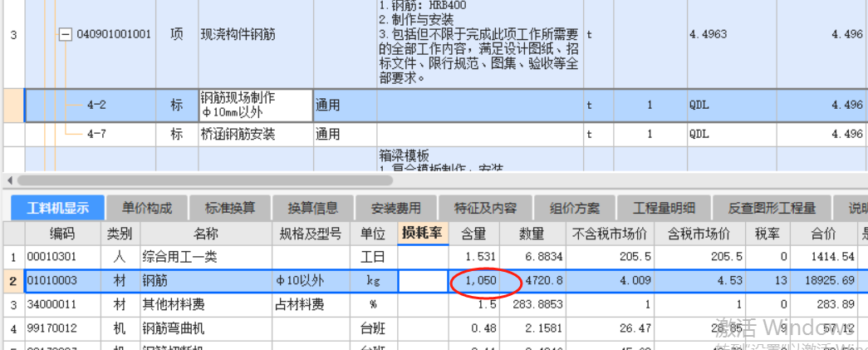Click the 钢筋 material name cell

206,281
